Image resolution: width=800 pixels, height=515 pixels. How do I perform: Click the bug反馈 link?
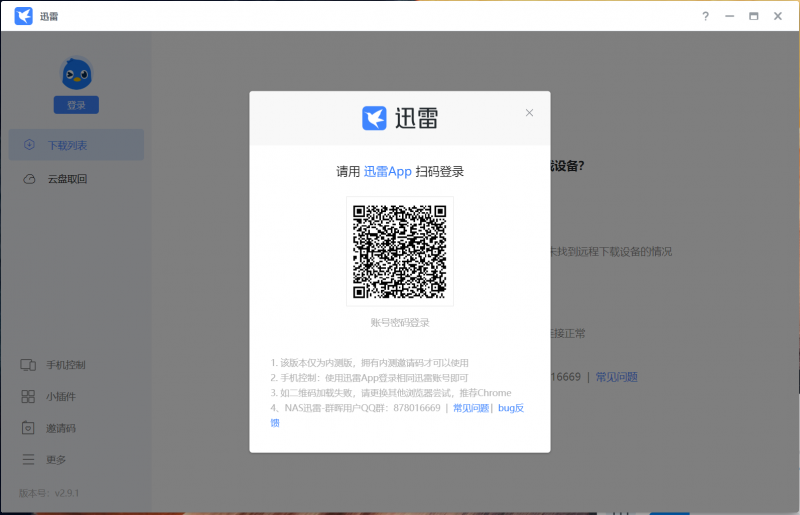tap(510, 408)
